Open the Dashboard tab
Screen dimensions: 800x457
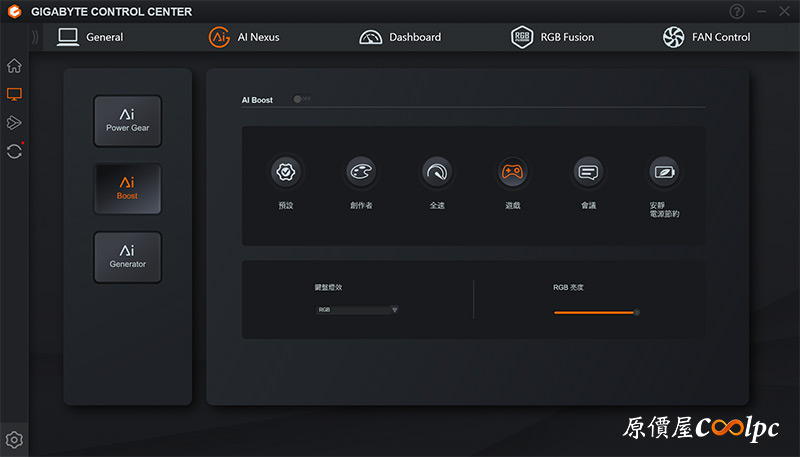[400, 37]
